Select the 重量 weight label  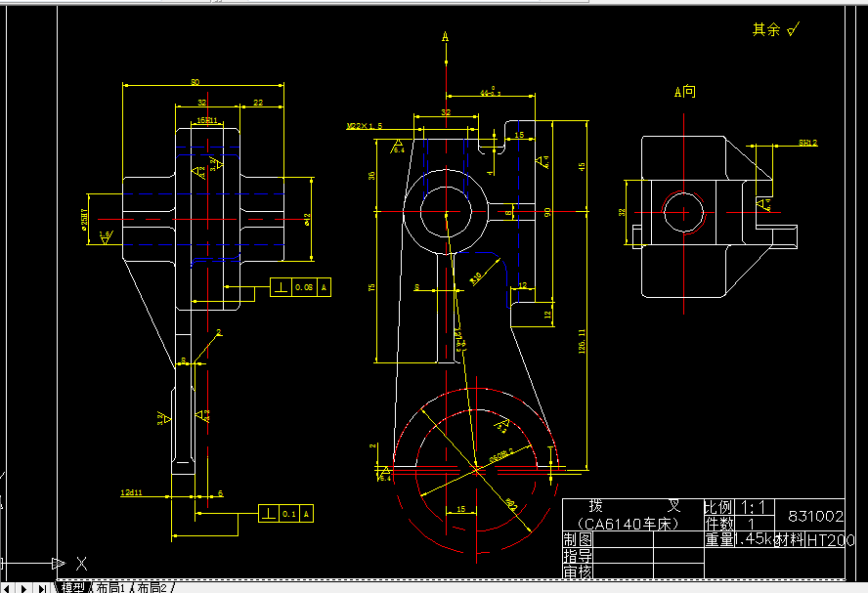pyautogui.click(x=719, y=539)
